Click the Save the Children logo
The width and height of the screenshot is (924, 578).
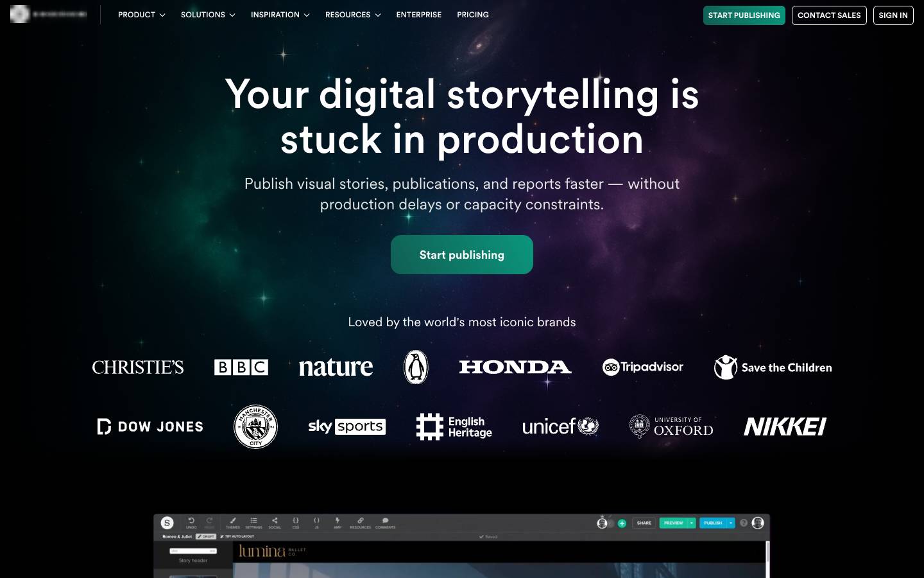click(773, 367)
